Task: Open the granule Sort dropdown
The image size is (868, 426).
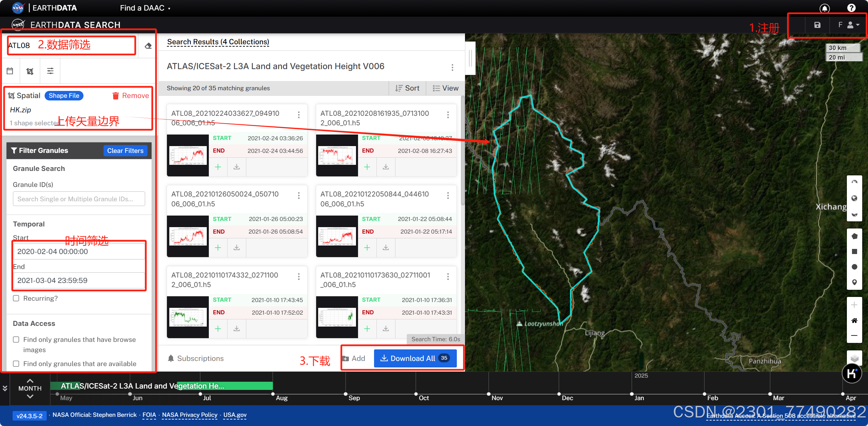Action: 407,88
